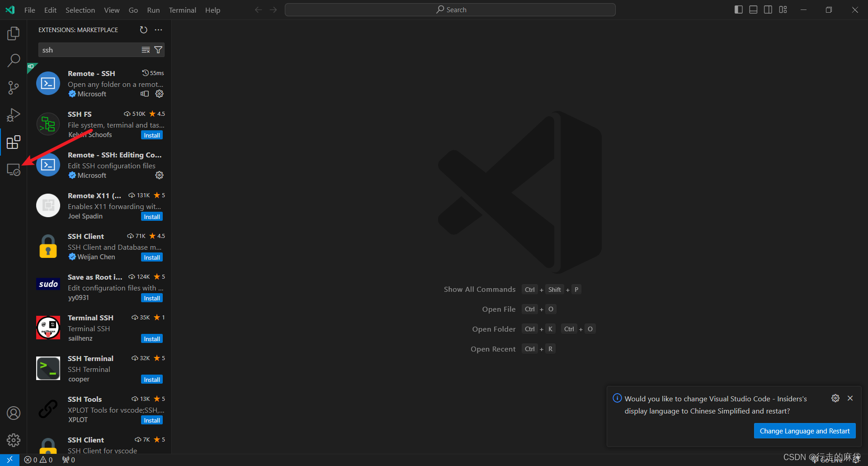Click the Kelvin Schoofs publisher name
This screenshot has height=466, width=868.
click(90, 135)
